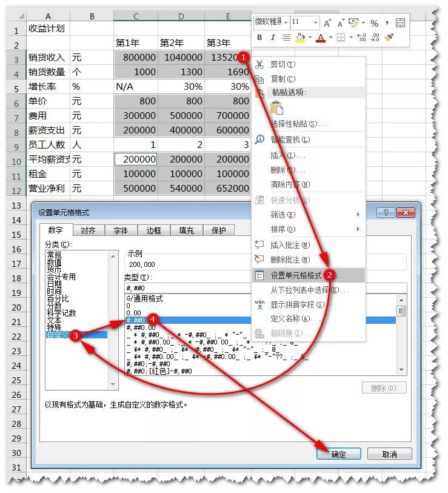
Task: Apply percent style format
Action: [374, 23]
